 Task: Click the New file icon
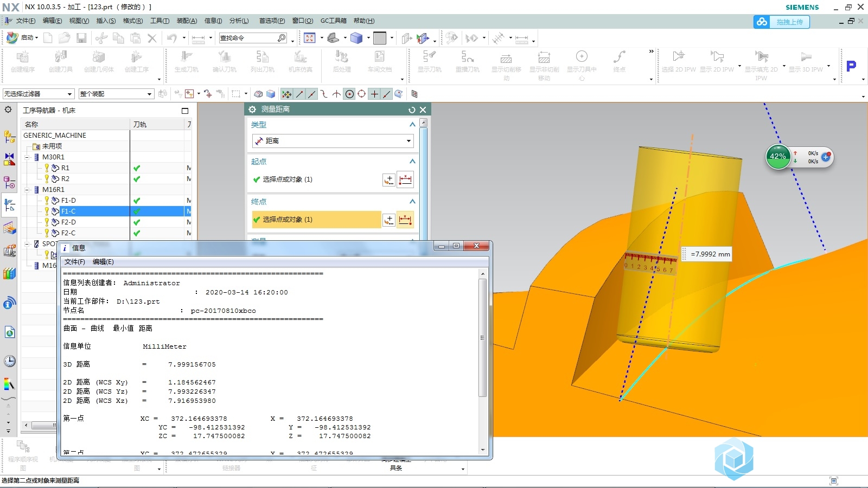tap(48, 38)
